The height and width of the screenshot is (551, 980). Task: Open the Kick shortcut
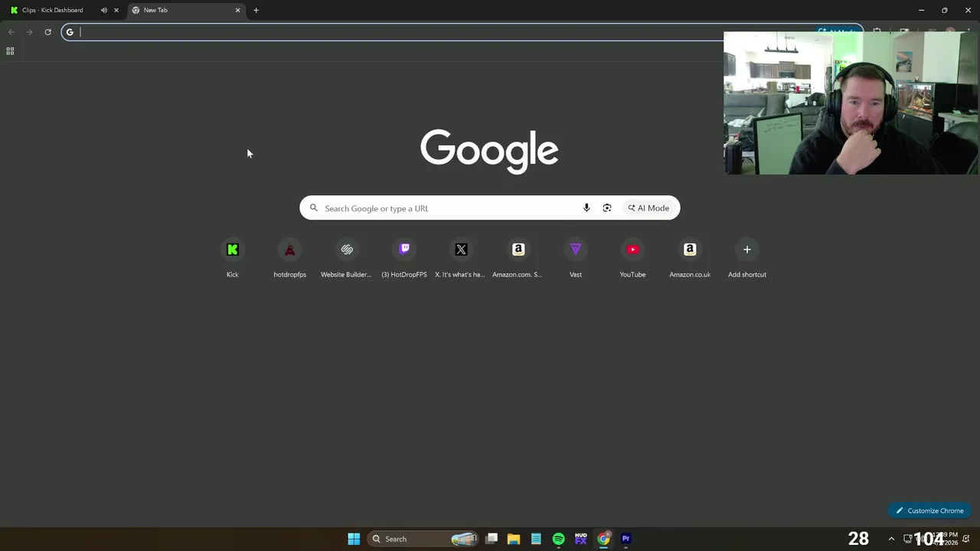tap(233, 258)
